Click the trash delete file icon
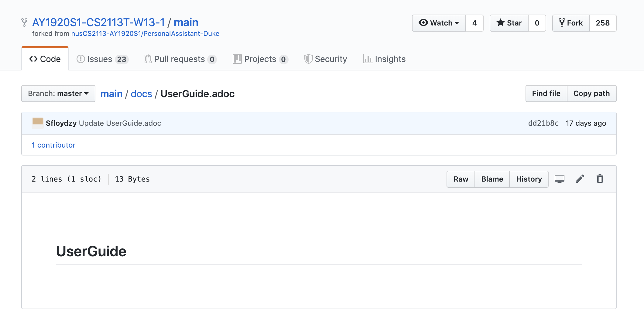 (x=600, y=179)
